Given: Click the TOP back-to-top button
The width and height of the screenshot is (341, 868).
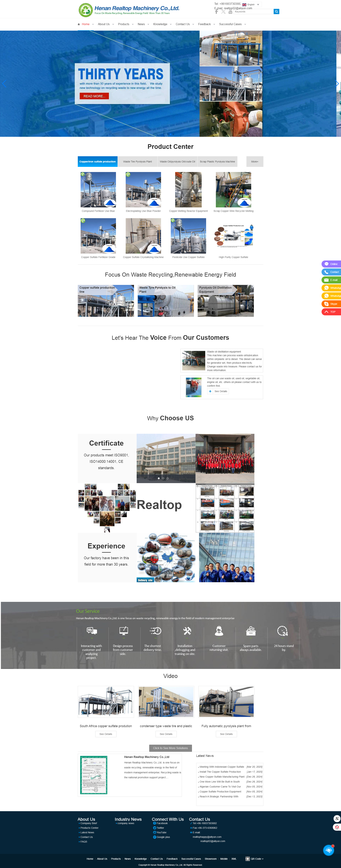Looking at the screenshot, I should point(331,312).
